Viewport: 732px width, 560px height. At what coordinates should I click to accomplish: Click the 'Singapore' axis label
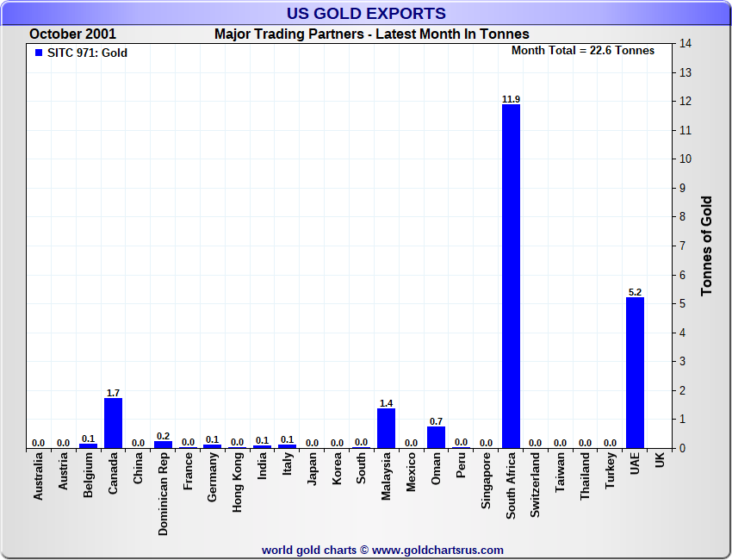point(486,481)
